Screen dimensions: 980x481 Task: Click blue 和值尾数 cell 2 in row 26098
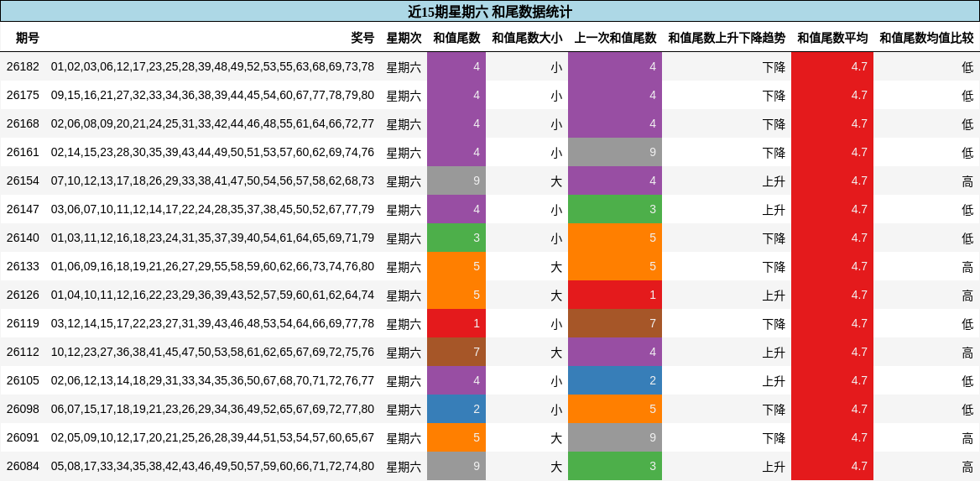click(457, 410)
